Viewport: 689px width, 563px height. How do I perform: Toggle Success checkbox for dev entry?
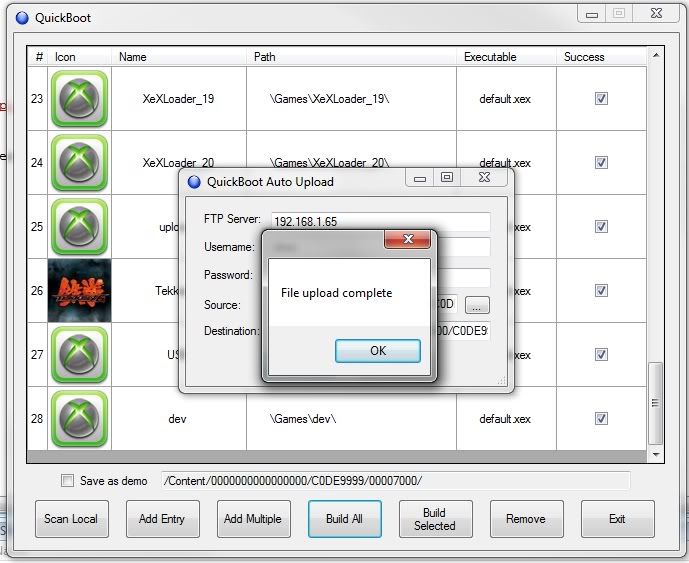(601, 419)
